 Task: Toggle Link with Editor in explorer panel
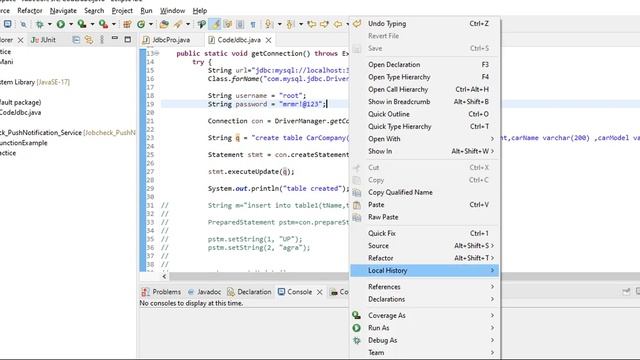[89, 40]
